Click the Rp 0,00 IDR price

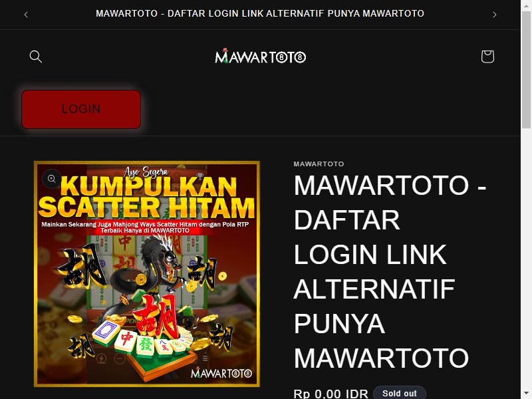coord(331,394)
